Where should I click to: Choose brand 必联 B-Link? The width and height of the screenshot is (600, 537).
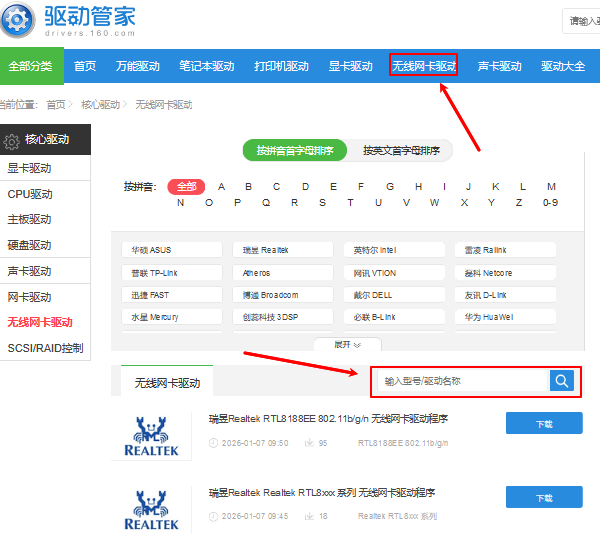(x=394, y=317)
